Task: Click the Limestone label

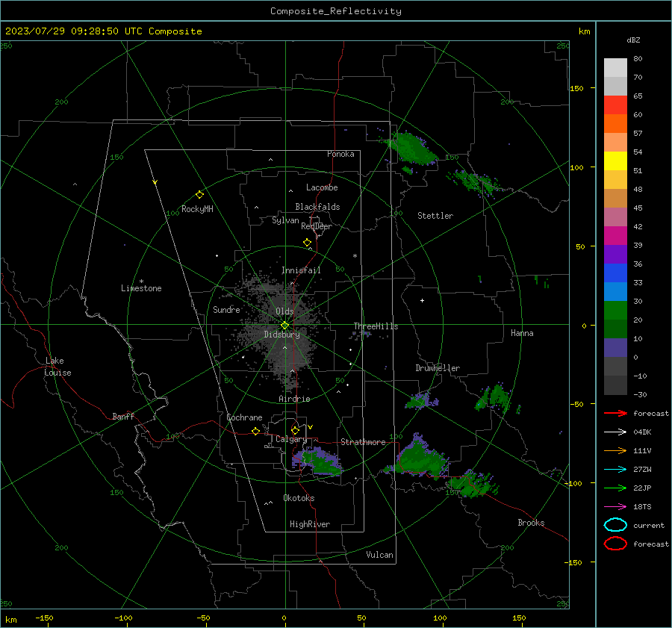Action: coord(141,288)
